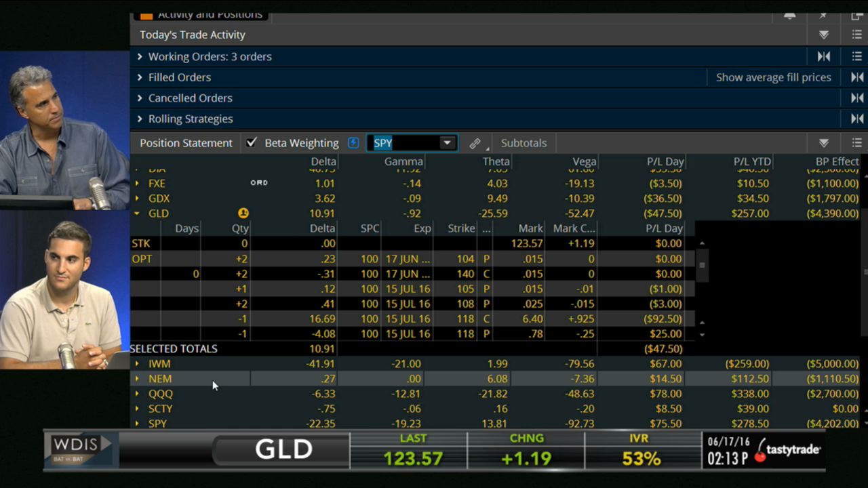The height and width of the screenshot is (488, 868).
Task: Sort by Gamma column header
Action: (x=403, y=161)
